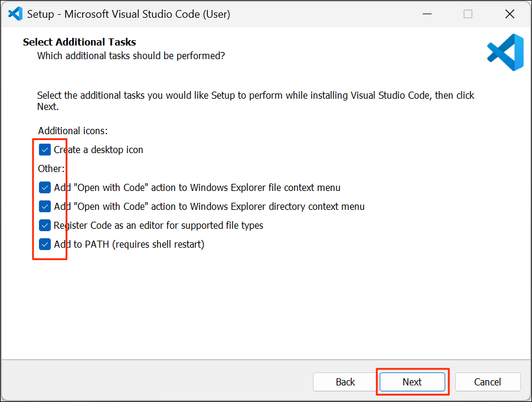Click the "Additional icons:" label

click(73, 131)
